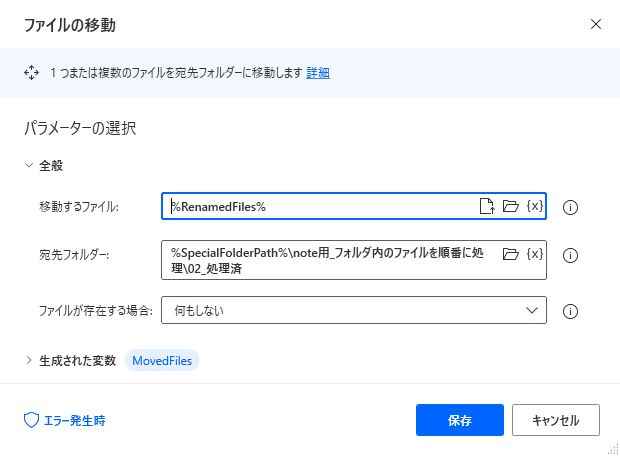
Task: Insert variable {x} in 宛先フォルダー field
Action: pos(535,254)
